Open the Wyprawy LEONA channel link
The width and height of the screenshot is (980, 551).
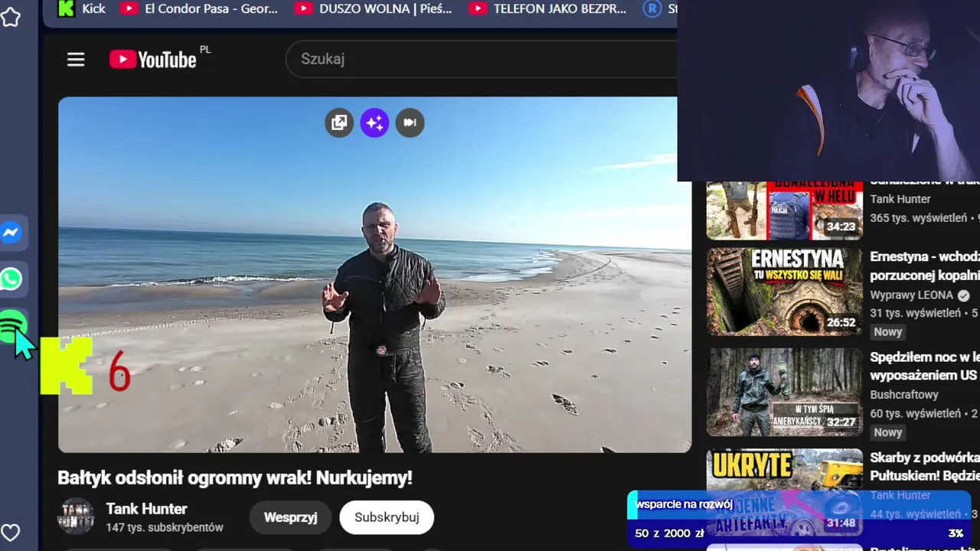pyautogui.click(x=912, y=295)
